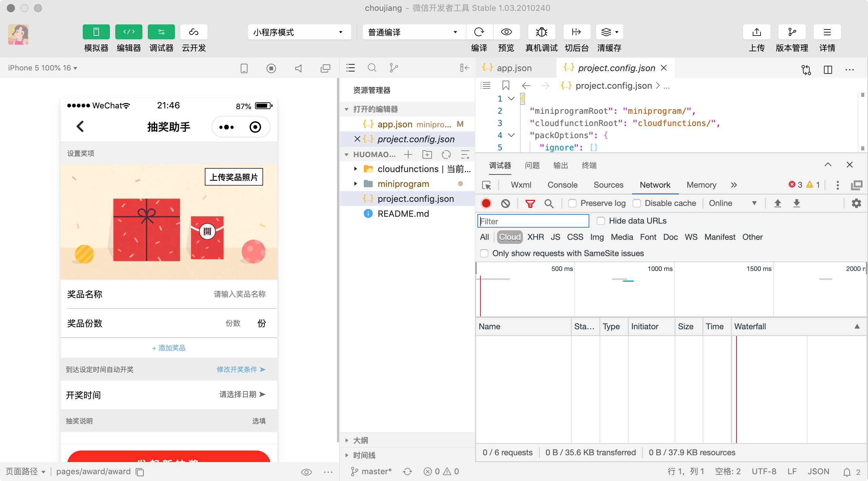Click into the network Filter field

(533, 221)
